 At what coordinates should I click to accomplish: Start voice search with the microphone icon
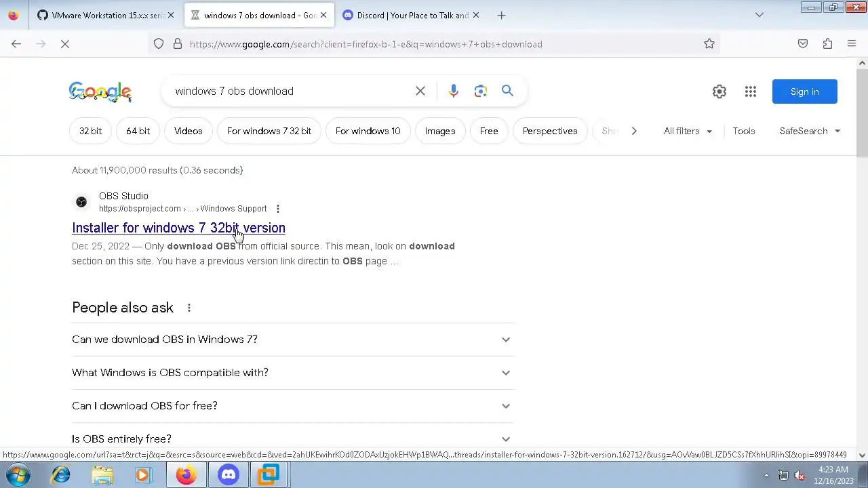click(454, 91)
